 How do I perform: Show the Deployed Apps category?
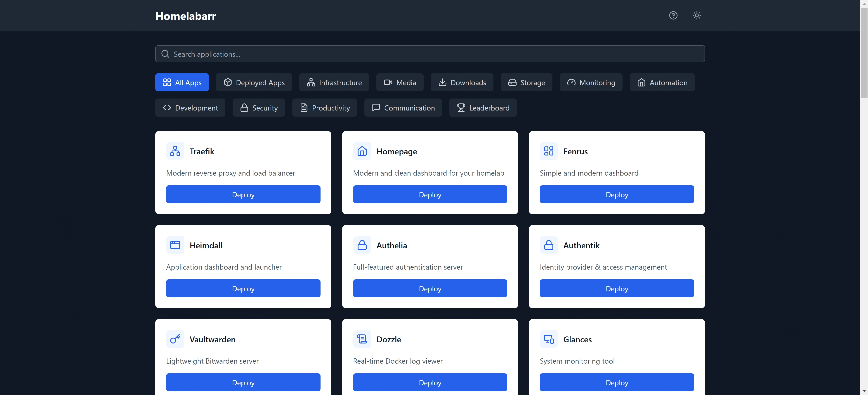[x=254, y=82]
